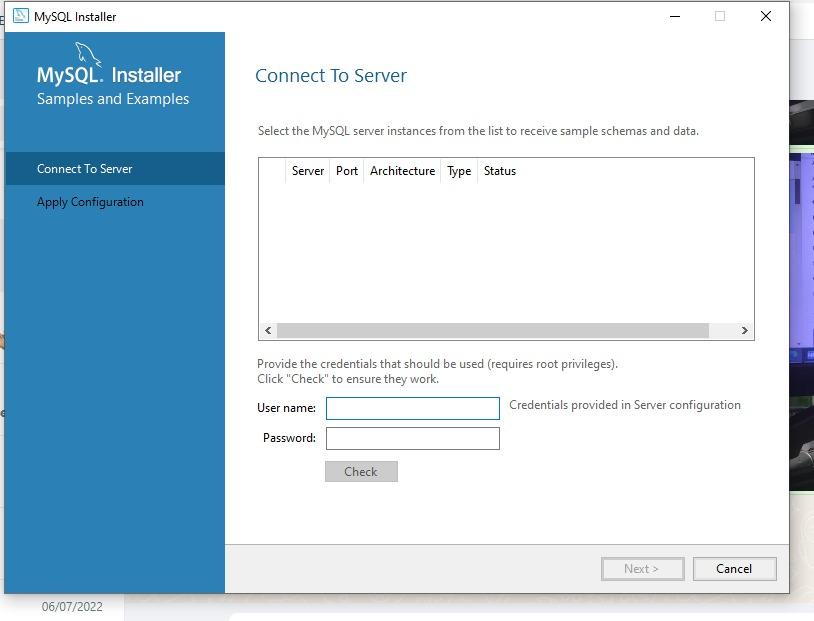The image size is (814, 621).
Task: Minimize the MySQL Installer window
Action: pos(675,16)
